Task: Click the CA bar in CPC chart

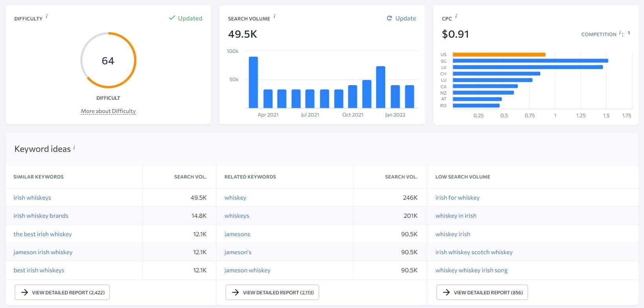Action: [485, 86]
